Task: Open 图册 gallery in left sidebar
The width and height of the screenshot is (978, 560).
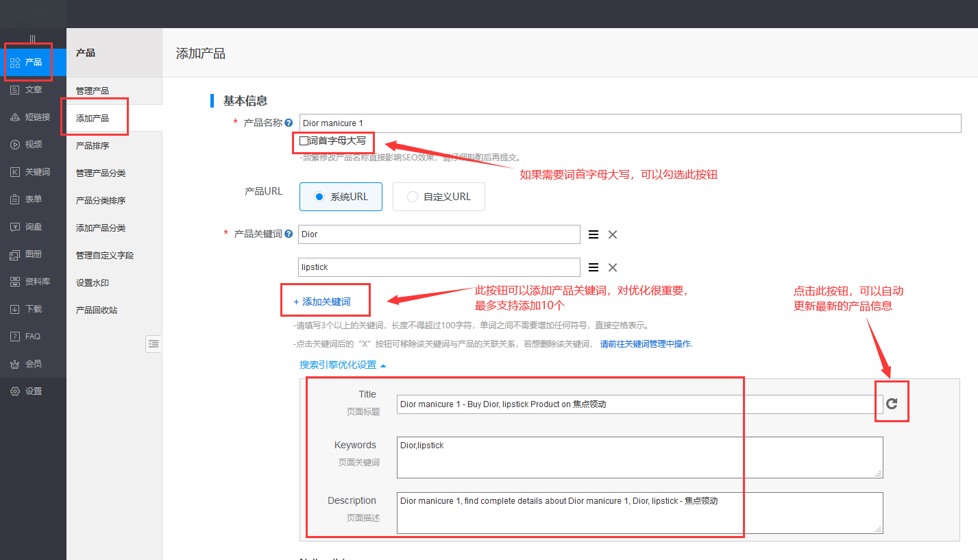Action: point(33,254)
